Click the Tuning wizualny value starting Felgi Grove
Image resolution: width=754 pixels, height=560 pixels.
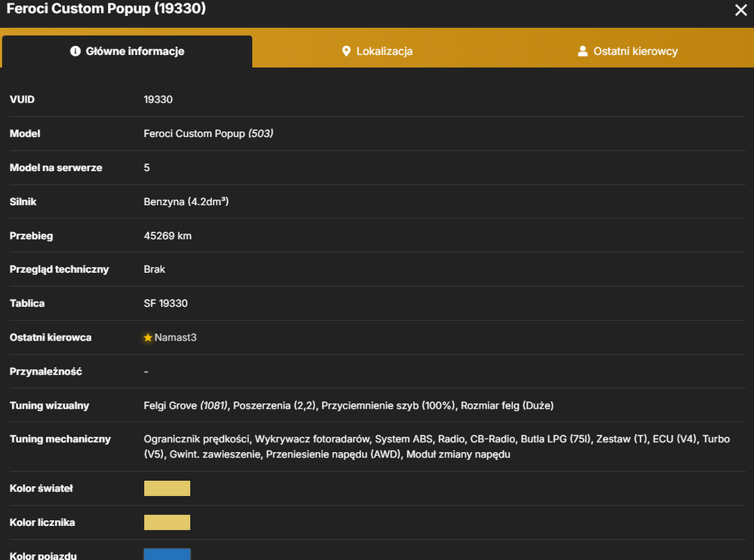(x=348, y=405)
